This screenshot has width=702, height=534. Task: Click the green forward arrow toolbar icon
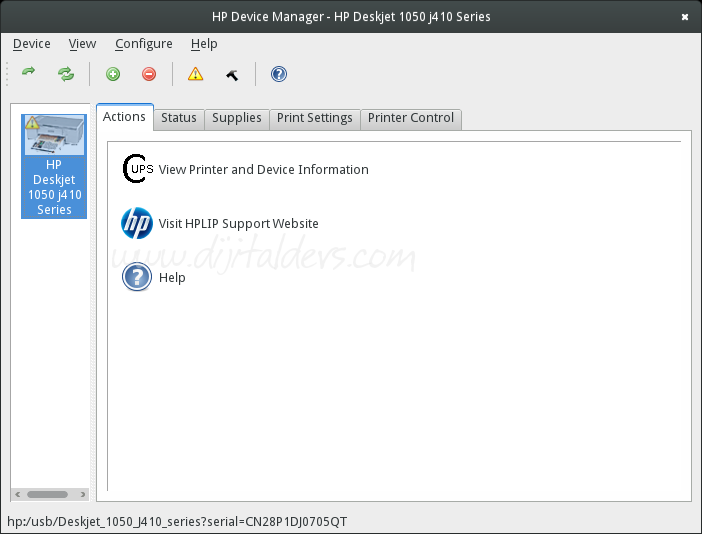pos(28,73)
